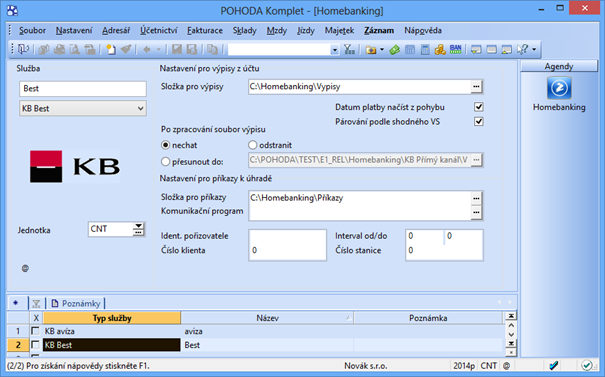
Task: Click the copy documents toolbar icon
Action: [x=212, y=49]
